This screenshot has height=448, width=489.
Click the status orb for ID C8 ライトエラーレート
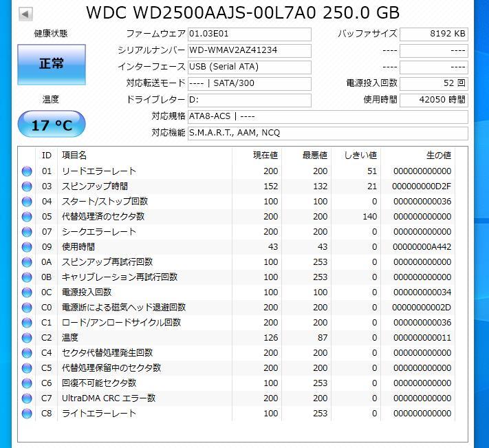pyautogui.click(x=27, y=414)
